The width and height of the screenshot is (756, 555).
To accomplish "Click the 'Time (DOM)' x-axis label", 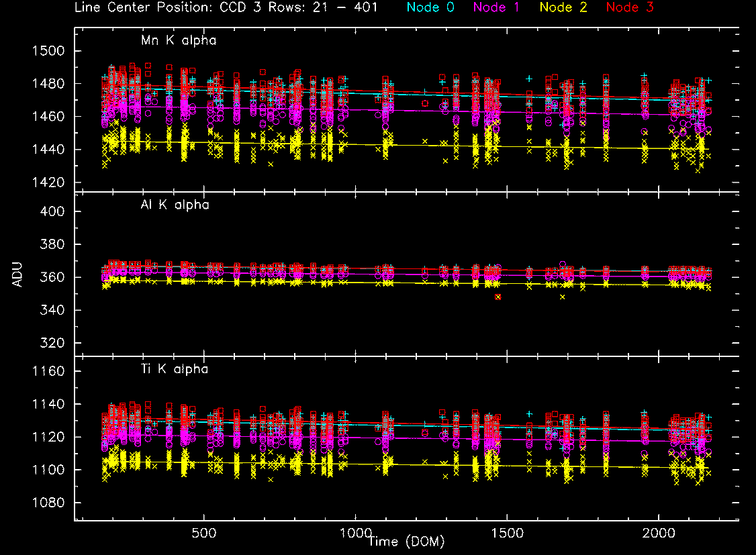I will pos(405,540).
